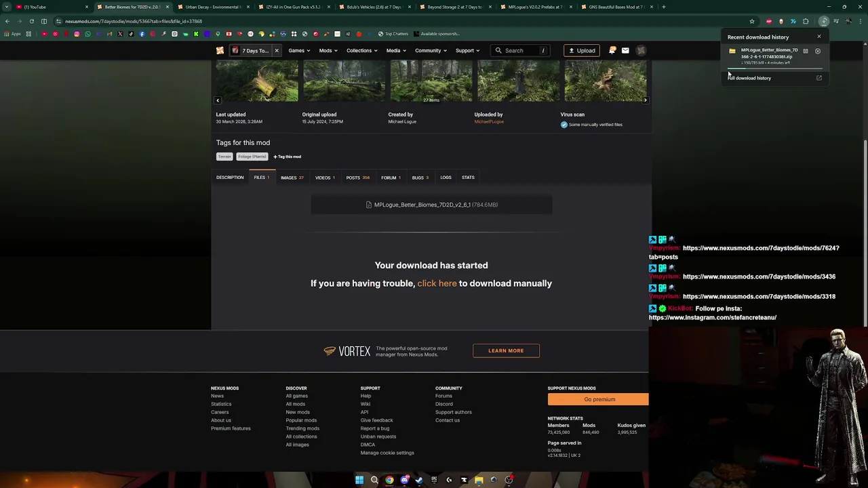The width and height of the screenshot is (868, 488).
Task: Open a new browser tab
Action: [x=663, y=7]
